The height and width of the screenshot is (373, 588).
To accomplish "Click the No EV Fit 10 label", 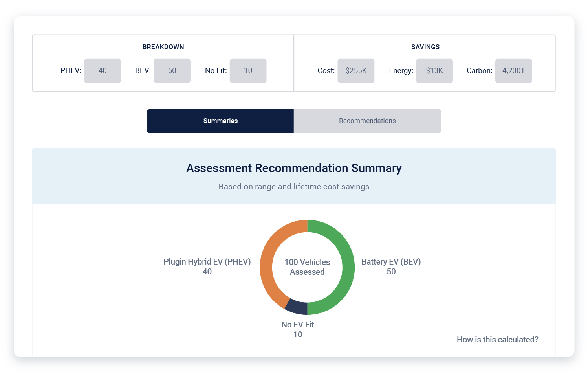I will coord(297,329).
